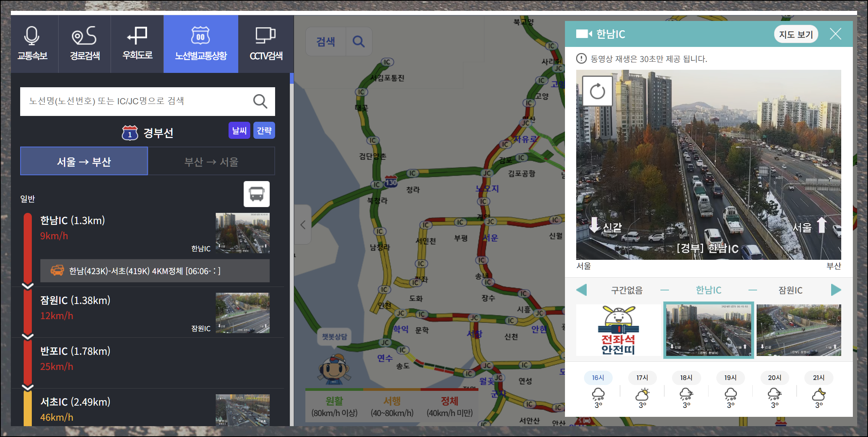
Task: Select the 노선별교통상황 tab
Action: (x=201, y=43)
